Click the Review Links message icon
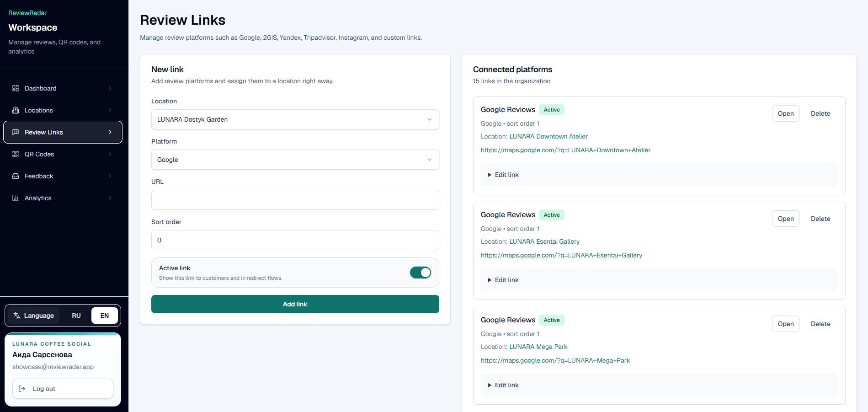The width and height of the screenshot is (868, 412). [x=16, y=132]
